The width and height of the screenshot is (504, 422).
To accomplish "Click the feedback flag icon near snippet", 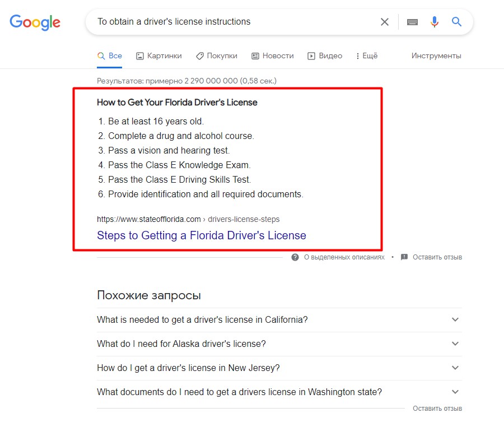I will click(404, 257).
